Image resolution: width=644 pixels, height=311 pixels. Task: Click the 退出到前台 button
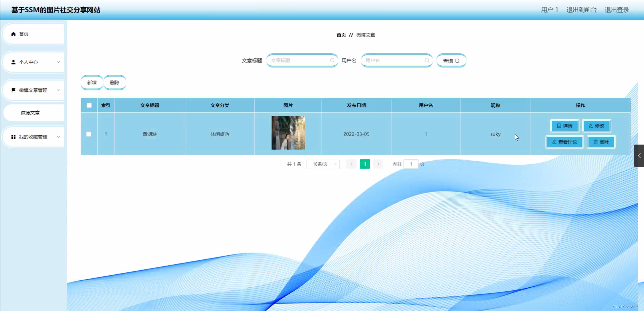[x=582, y=10]
